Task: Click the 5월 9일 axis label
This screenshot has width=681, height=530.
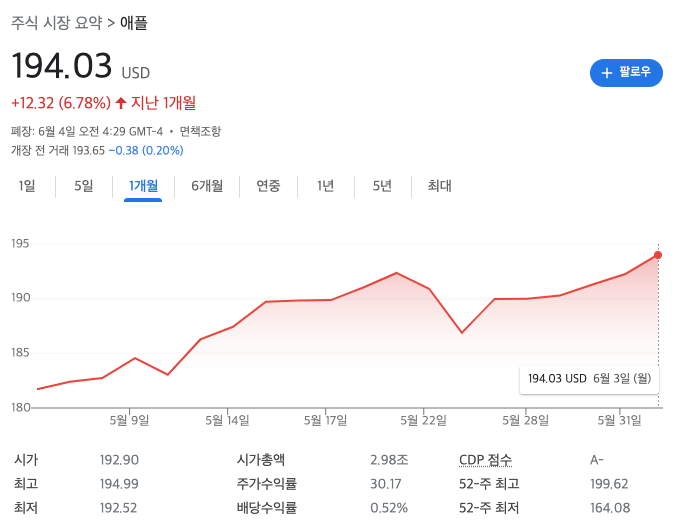Action: pyautogui.click(x=129, y=421)
